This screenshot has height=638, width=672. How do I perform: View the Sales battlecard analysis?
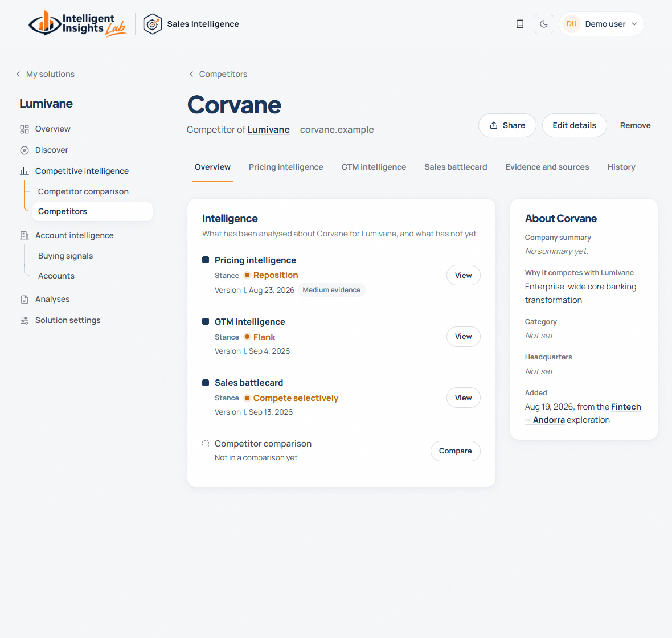coord(464,398)
